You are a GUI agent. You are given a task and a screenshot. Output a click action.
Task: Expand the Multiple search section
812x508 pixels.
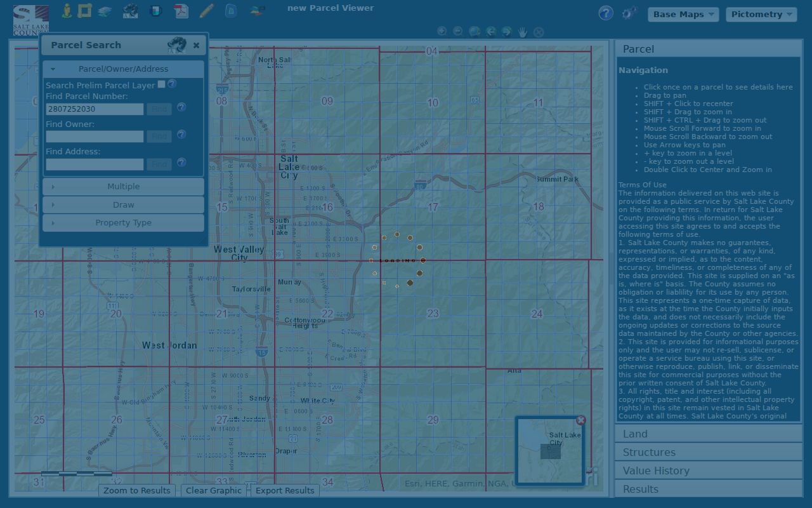point(123,187)
